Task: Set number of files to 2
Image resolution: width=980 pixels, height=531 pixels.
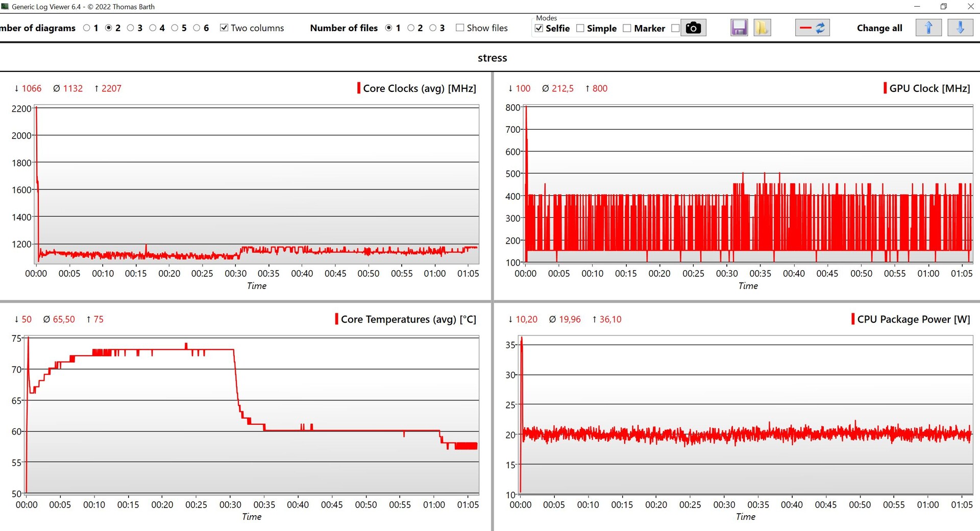Action: coord(411,28)
